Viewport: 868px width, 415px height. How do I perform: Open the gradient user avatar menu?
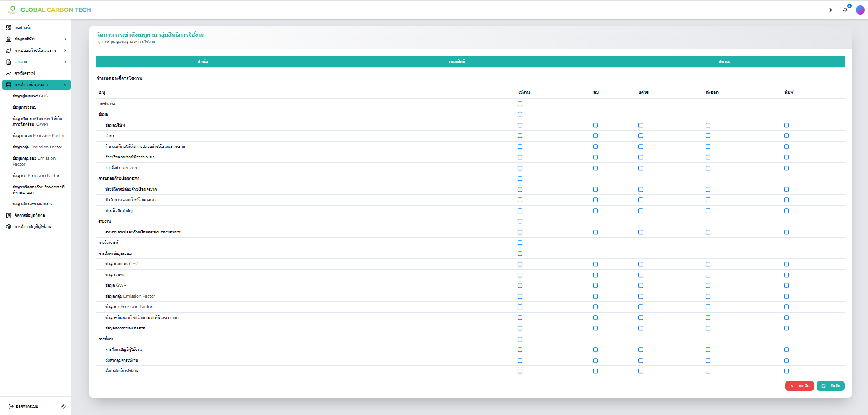[x=860, y=10]
